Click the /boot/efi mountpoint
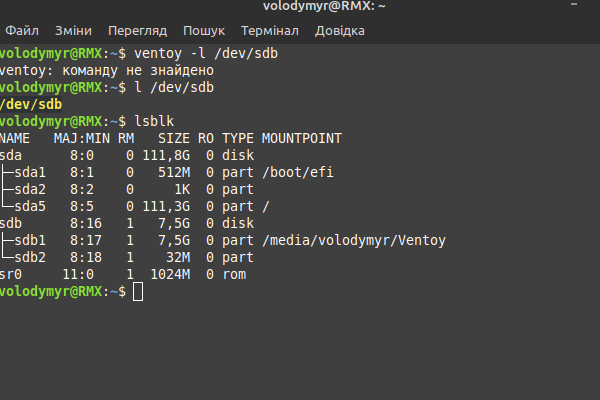The height and width of the screenshot is (400, 600). point(298,172)
